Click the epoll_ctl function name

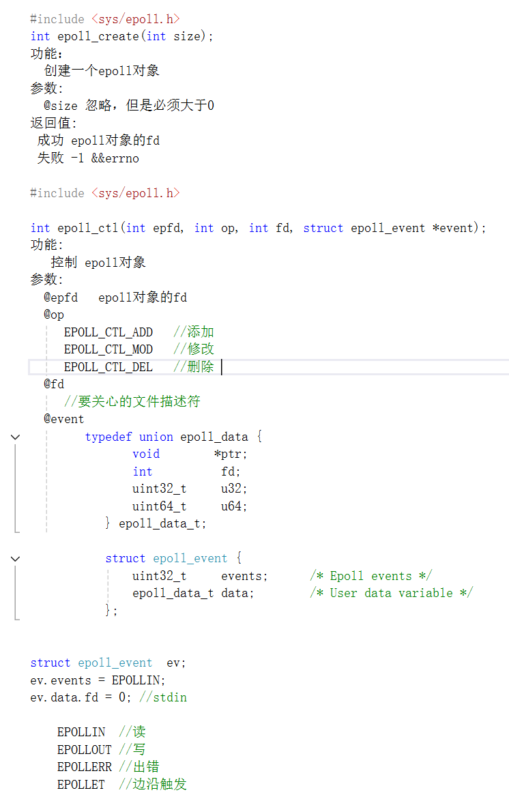(x=88, y=228)
